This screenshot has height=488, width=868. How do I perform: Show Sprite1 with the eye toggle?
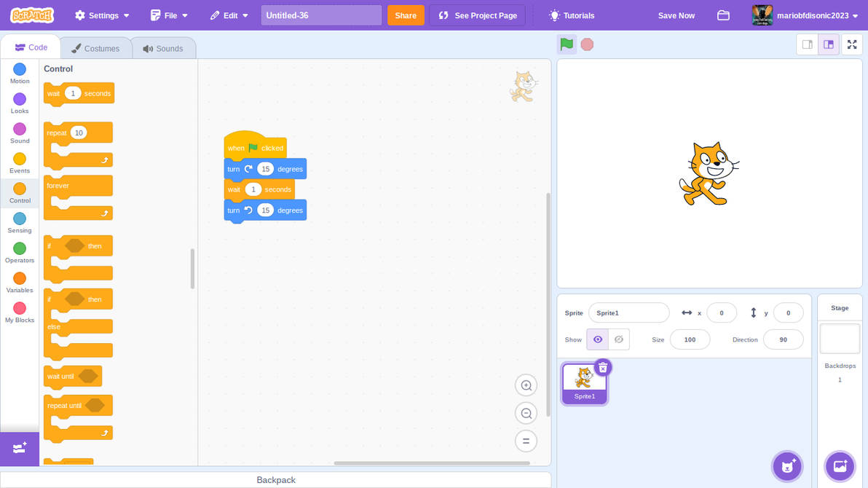point(597,339)
